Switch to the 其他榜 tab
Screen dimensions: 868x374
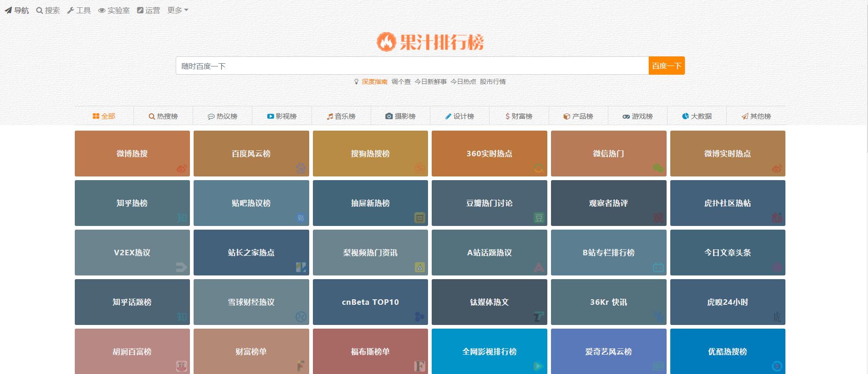(x=756, y=116)
